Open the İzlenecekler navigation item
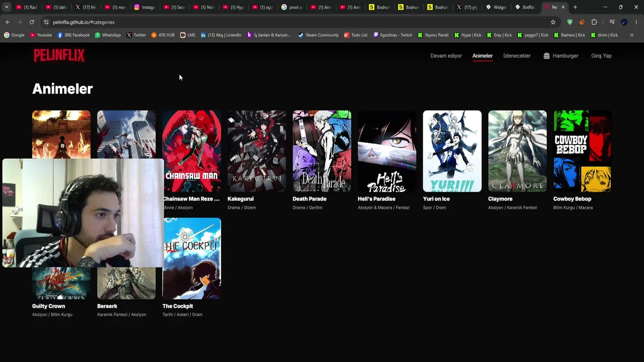Screen dimensions: 644x362 517,56
